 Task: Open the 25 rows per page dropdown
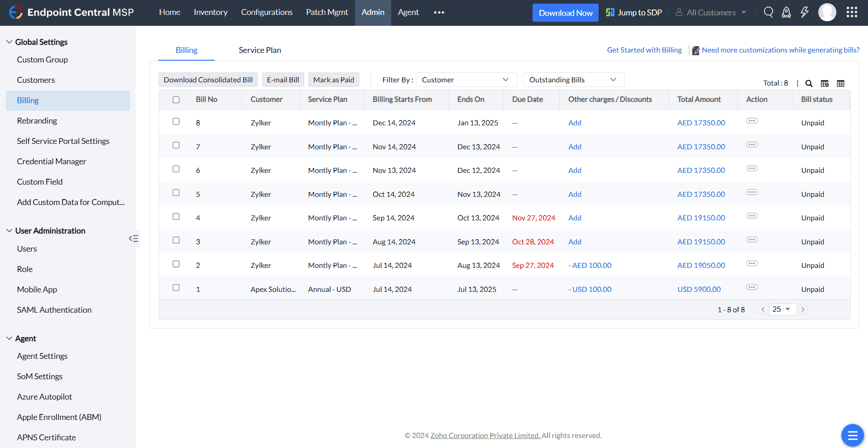pos(782,310)
